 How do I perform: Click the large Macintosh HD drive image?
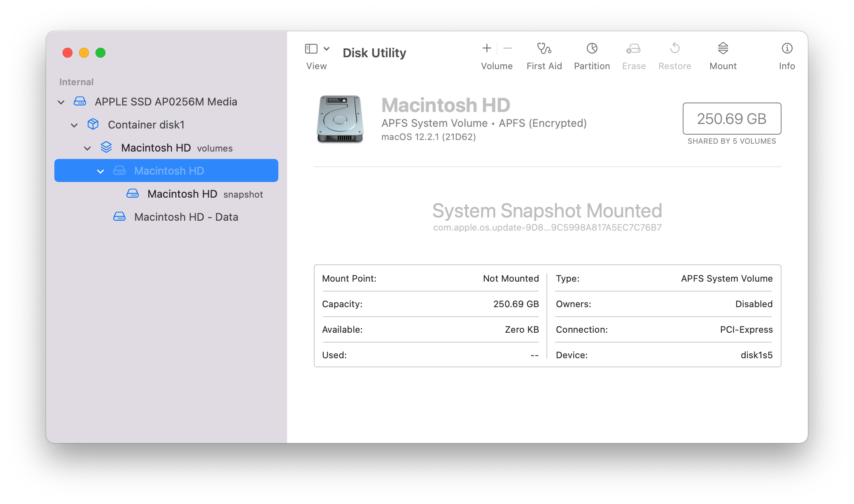[340, 119]
